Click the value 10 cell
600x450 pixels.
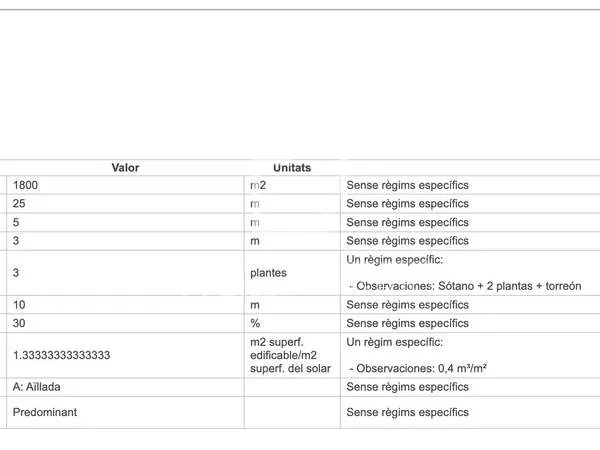point(125,305)
